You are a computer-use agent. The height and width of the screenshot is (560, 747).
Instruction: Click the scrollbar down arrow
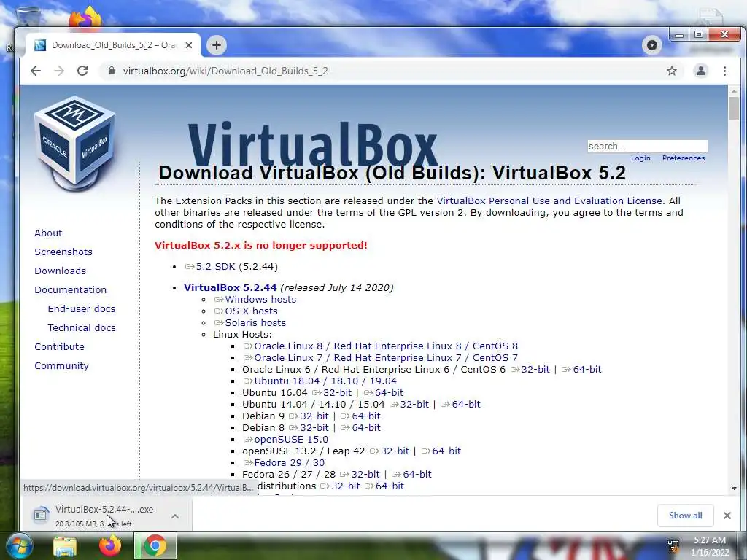point(734,488)
